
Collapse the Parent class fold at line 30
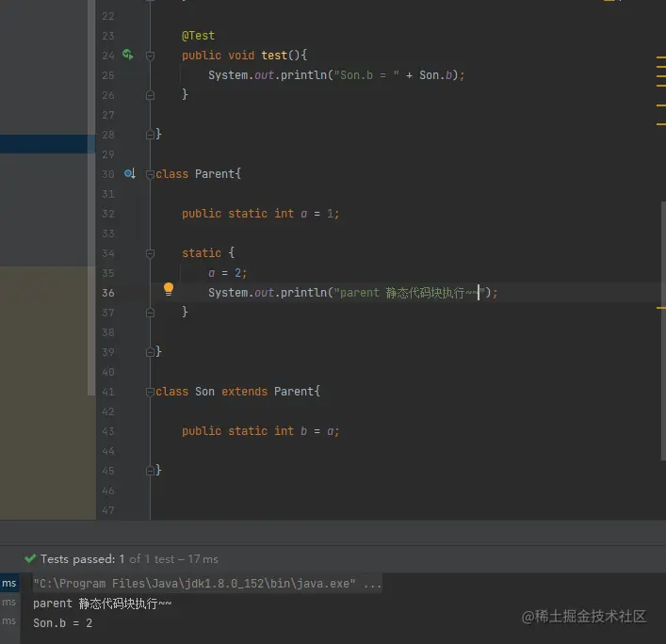click(150, 174)
